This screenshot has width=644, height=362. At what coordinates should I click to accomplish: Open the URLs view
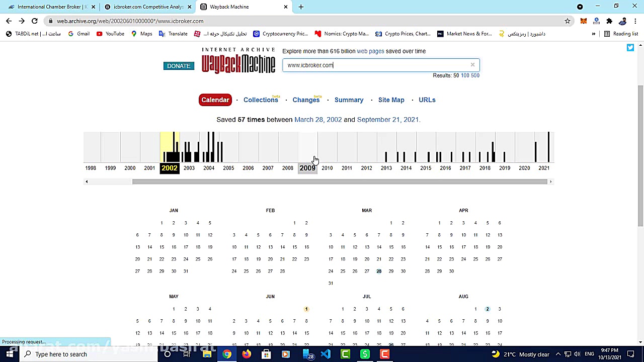(427, 100)
